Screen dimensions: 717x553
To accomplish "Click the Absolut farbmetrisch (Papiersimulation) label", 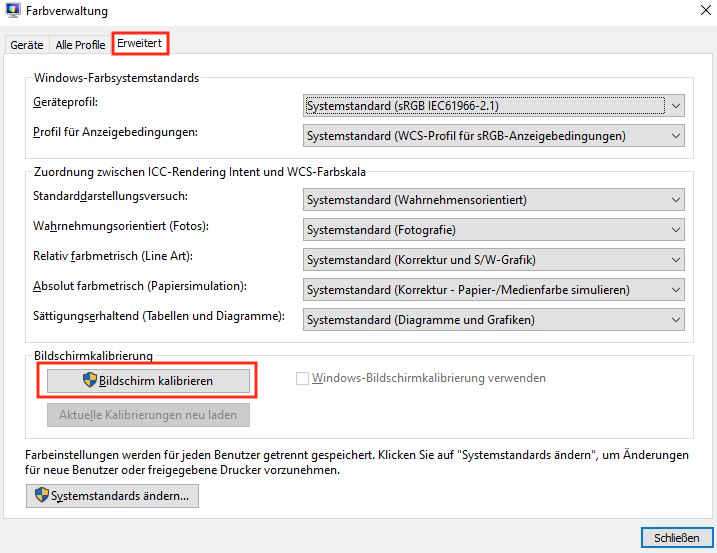I will 140,286.
